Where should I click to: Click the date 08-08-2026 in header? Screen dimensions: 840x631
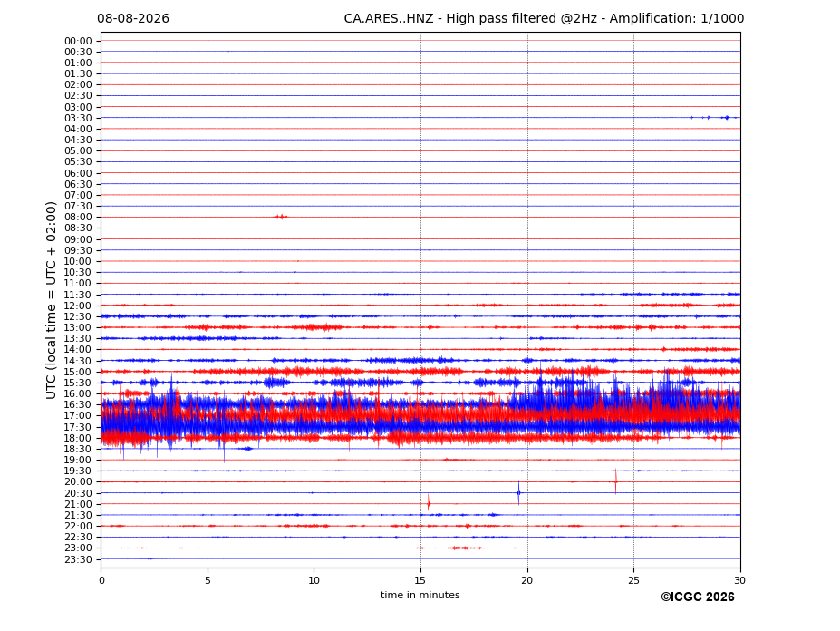click(133, 19)
